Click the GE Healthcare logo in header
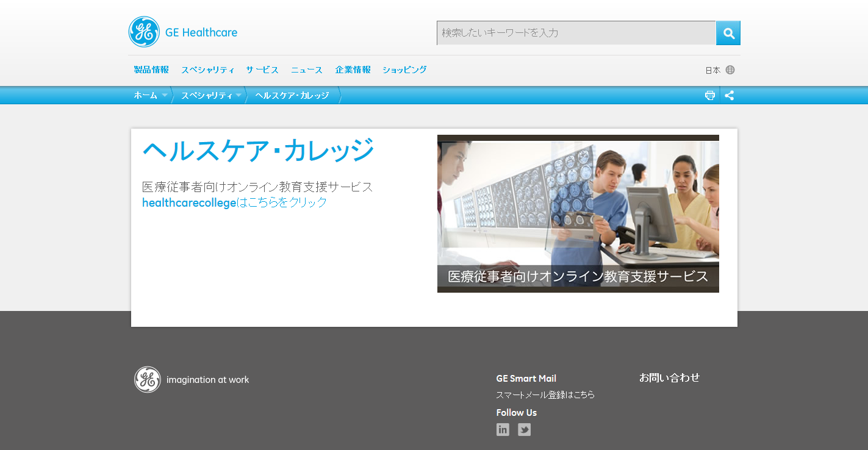This screenshot has width=868, height=450. point(183,32)
